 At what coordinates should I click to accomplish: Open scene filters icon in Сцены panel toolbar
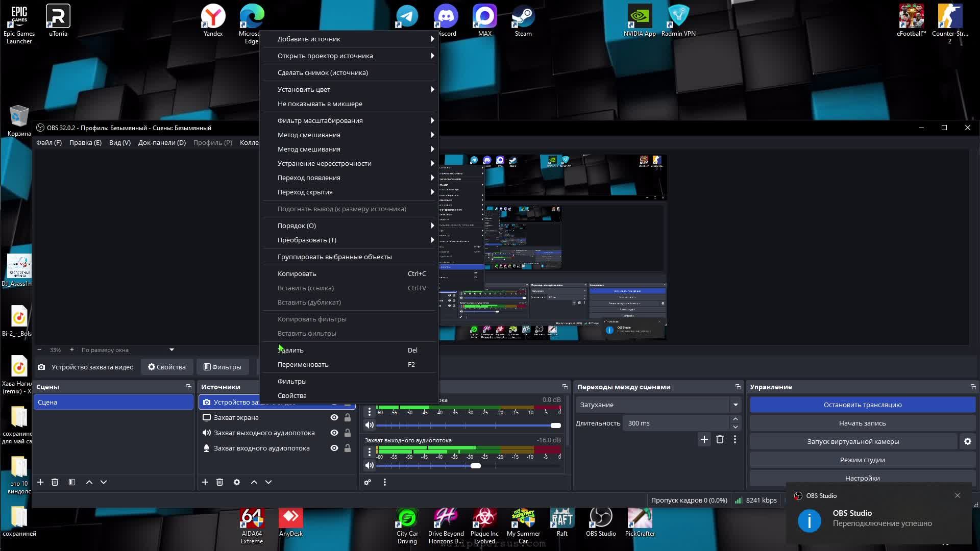point(72,482)
